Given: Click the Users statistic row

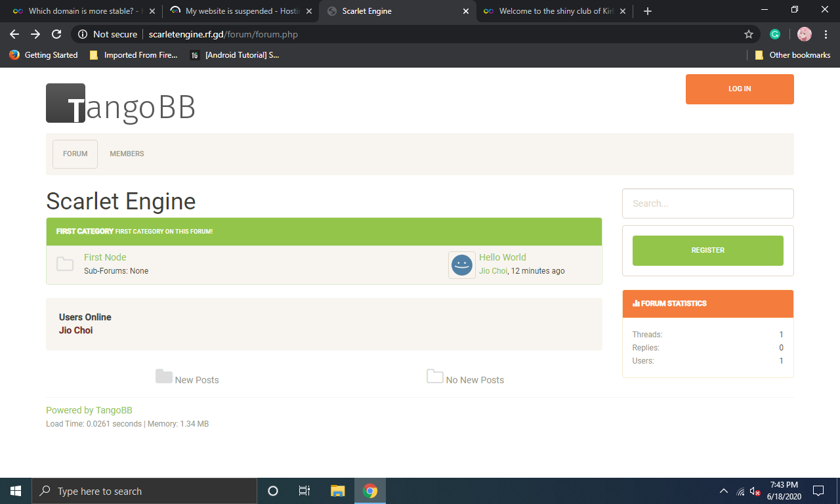Looking at the screenshot, I should (708, 361).
